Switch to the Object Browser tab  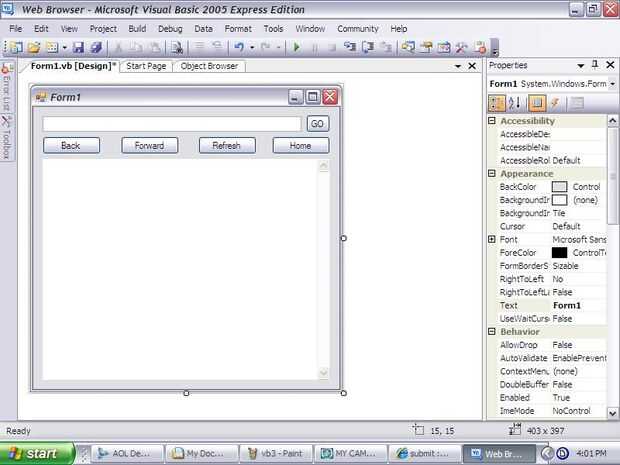[x=209, y=66]
